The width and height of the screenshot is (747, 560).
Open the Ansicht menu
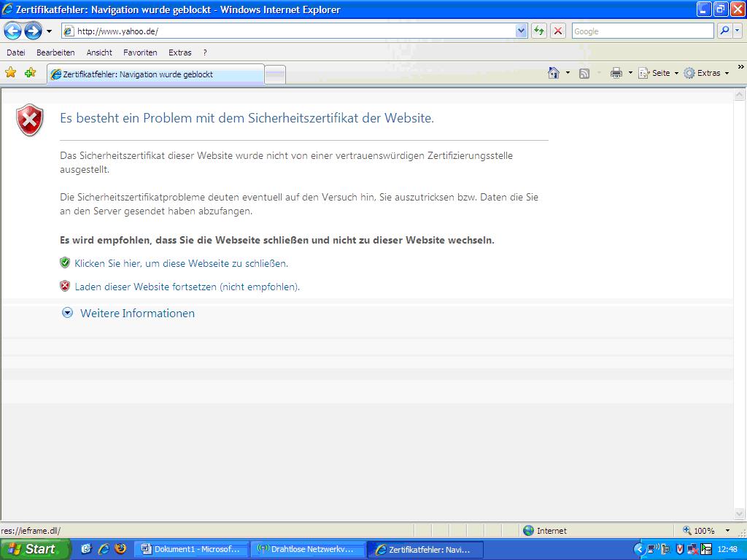99,52
